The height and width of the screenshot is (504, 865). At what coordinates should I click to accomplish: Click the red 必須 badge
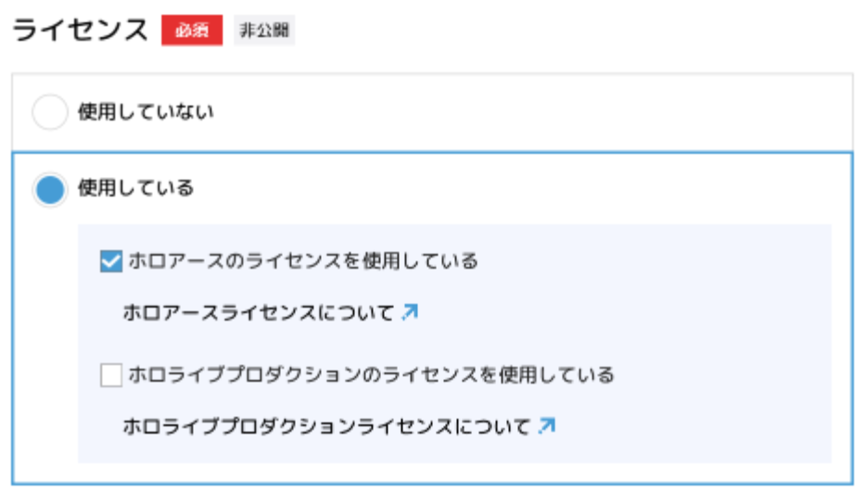point(192,31)
